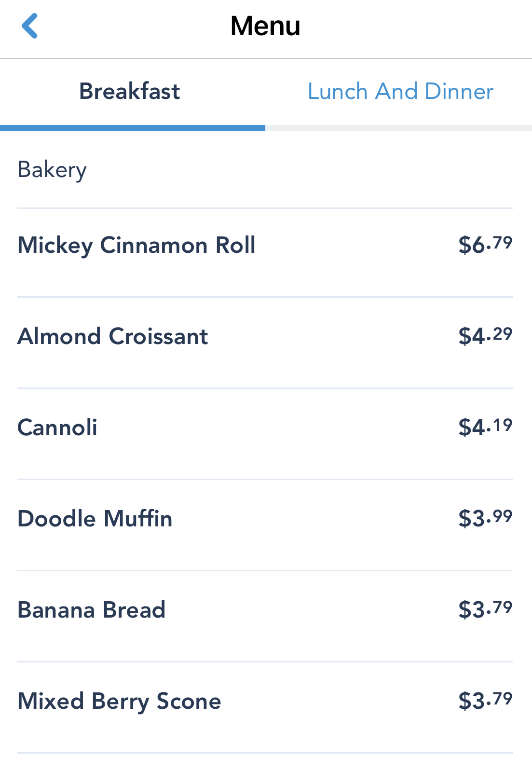Tap the Banana Bread $3.79 price

click(485, 609)
